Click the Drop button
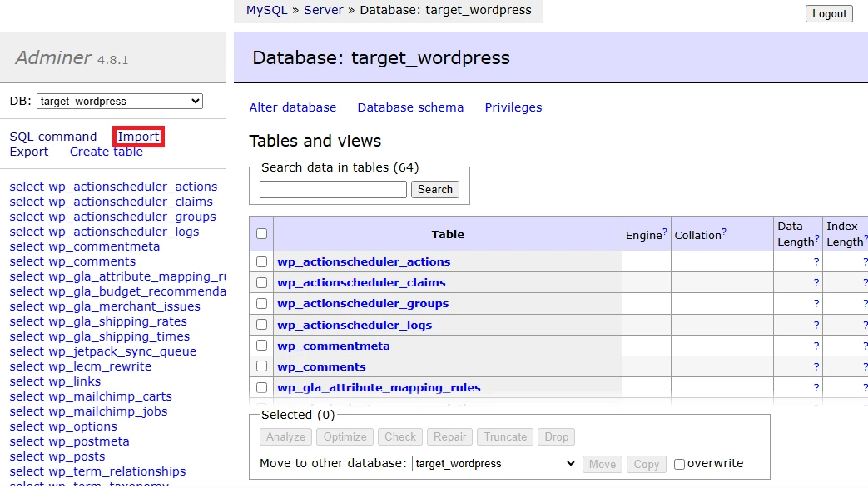Screen dimensions: 868x488 557,436
